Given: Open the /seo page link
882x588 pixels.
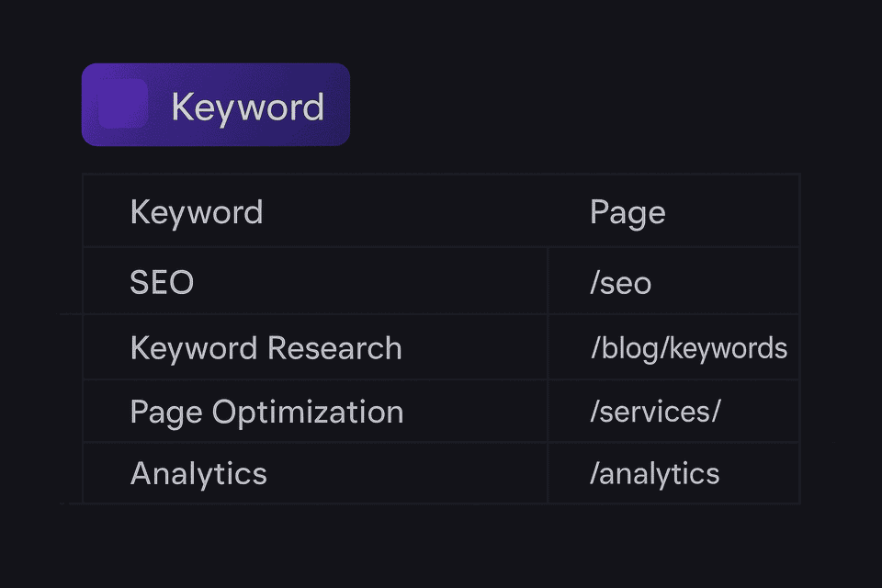Looking at the screenshot, I should point(621,282).
